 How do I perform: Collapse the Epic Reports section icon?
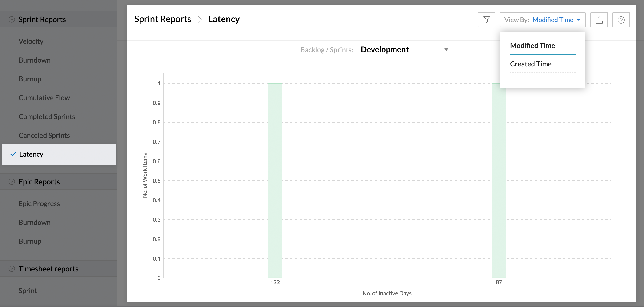tap(12, 182)
